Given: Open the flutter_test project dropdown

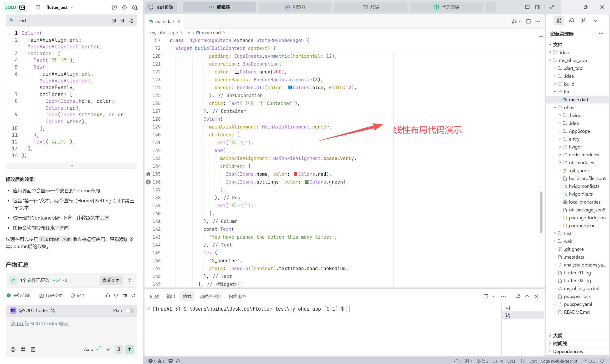Looking at the screenshot, I should 60,7.
